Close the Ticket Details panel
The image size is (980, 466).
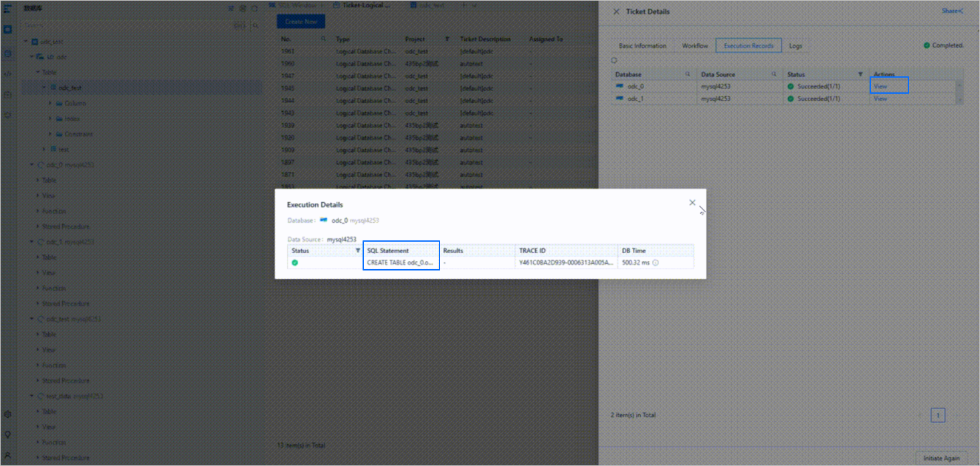616,12
